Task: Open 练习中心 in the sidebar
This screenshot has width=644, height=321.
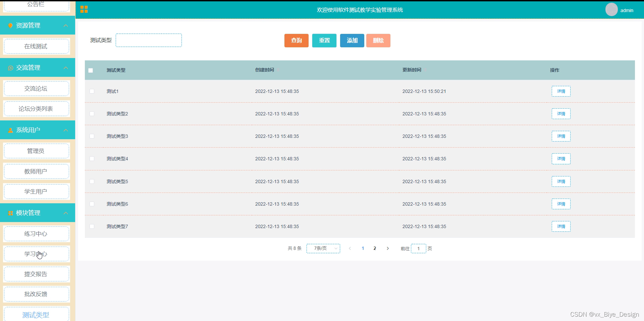Action: point(36,234)
